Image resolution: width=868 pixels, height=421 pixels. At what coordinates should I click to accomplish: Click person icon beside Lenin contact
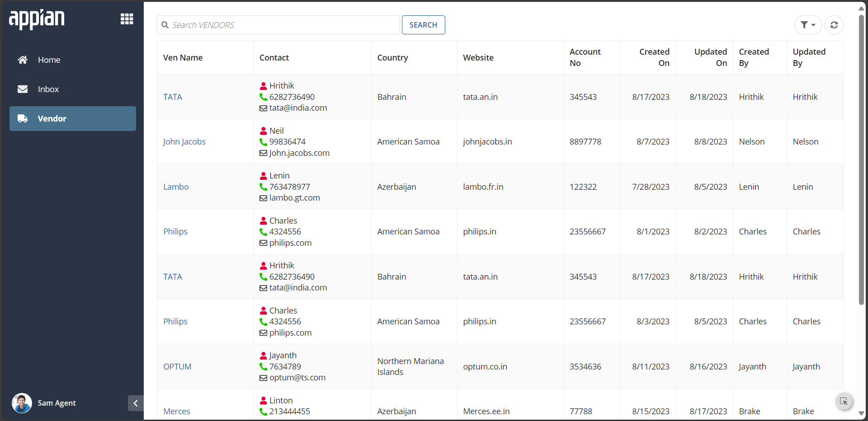(x=264, y=176)
